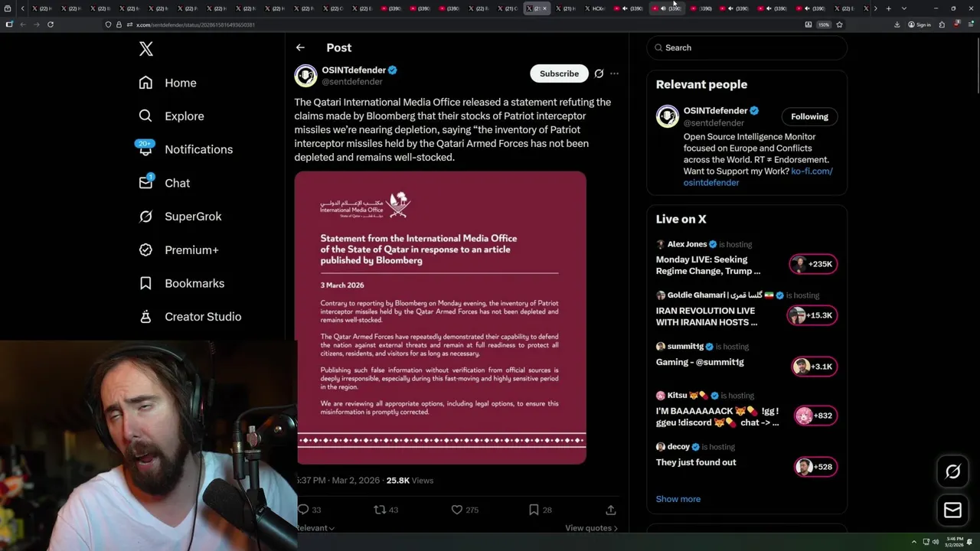Click the 150% zoom indicator
The height and width of the screenshot is (551, 980).
(x=824, y=24)
